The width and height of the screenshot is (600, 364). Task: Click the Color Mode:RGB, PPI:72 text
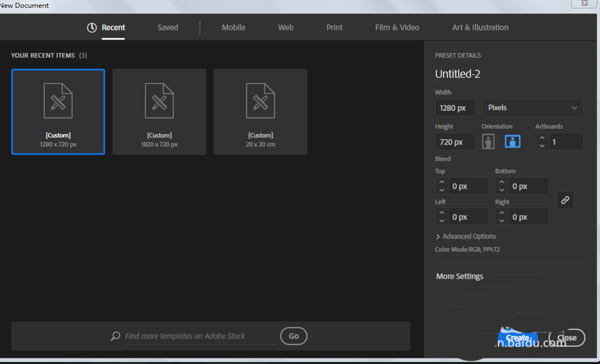click(x=467, y=249)
